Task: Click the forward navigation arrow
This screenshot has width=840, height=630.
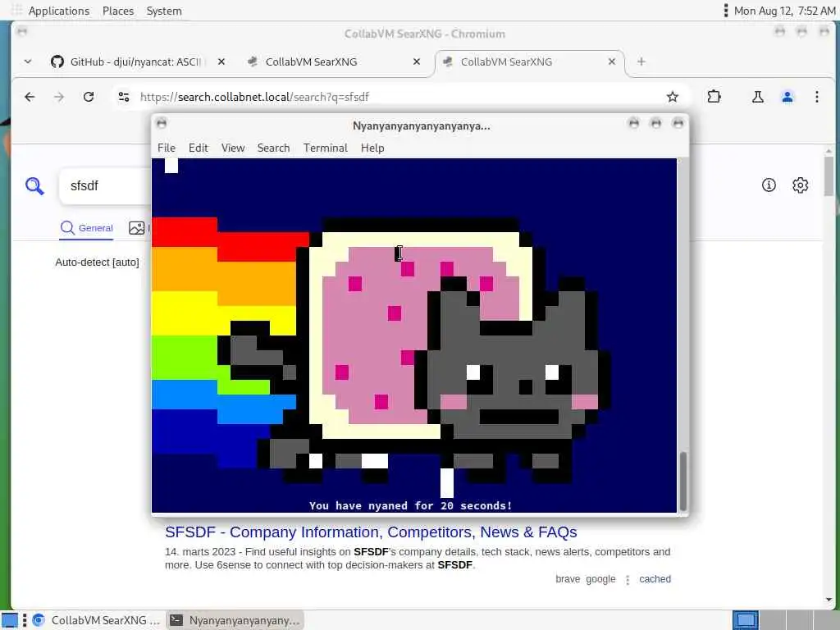Action: 59,97
